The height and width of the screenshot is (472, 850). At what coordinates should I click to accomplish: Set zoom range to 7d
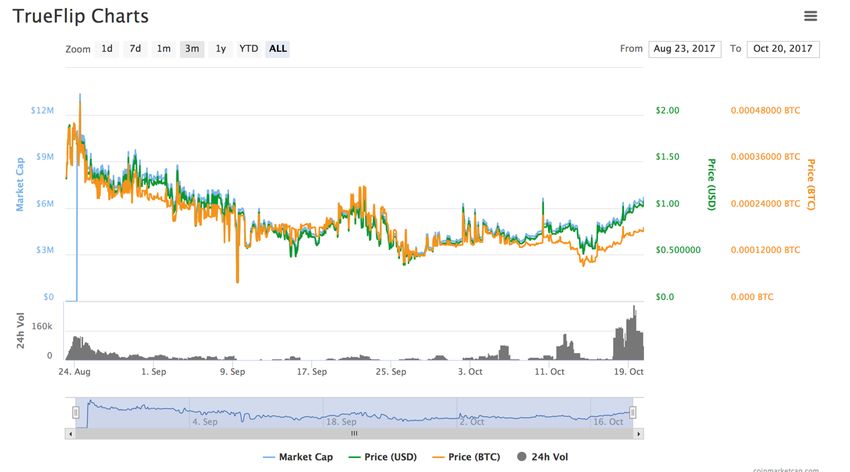coord(135,49)
